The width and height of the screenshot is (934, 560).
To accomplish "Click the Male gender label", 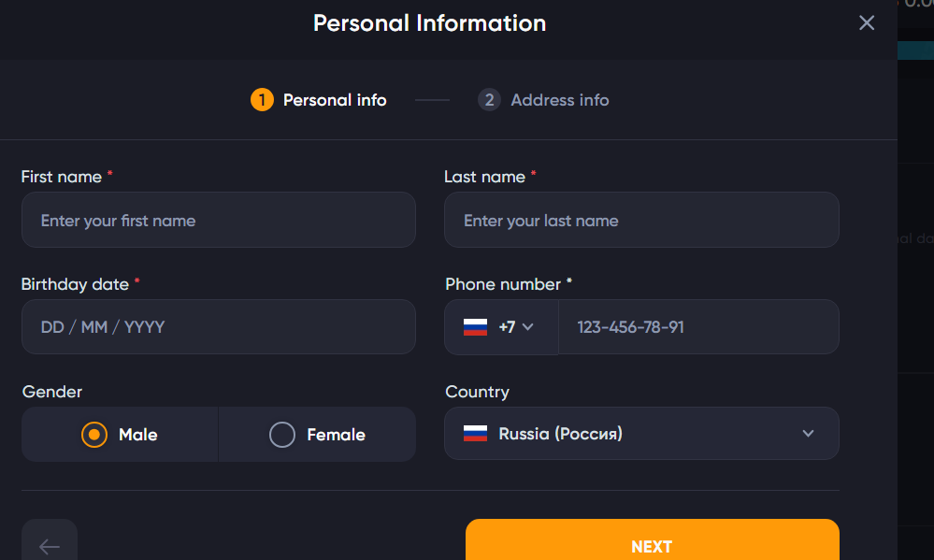I will [137, 435].
